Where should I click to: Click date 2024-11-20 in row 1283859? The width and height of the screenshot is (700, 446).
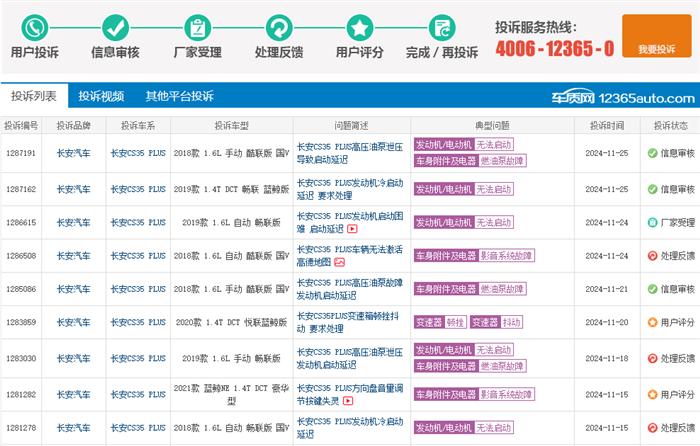tap(607, 322)
